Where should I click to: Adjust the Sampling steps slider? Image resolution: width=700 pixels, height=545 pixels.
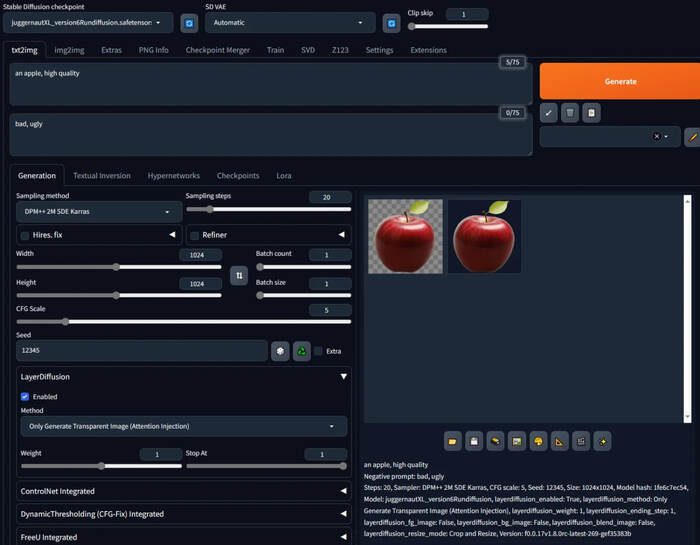(x=269, y=209)
